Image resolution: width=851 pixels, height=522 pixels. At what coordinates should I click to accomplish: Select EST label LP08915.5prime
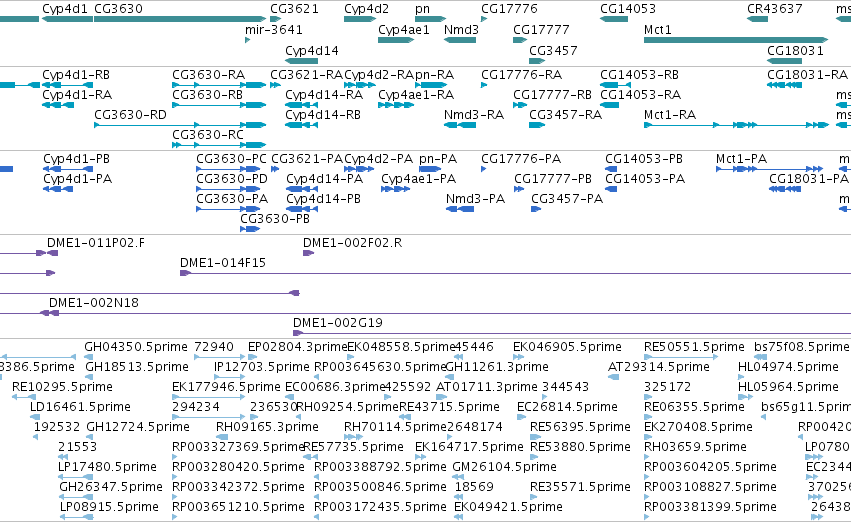click(x=109, y=507)
